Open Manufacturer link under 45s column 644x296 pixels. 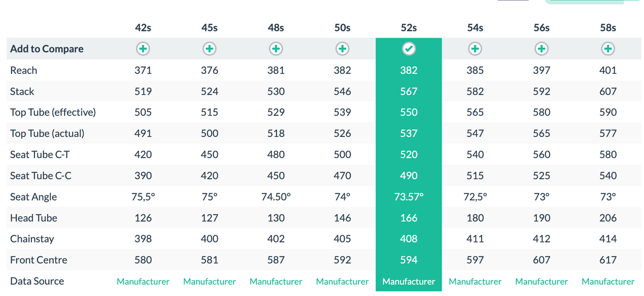click(210, 282)
